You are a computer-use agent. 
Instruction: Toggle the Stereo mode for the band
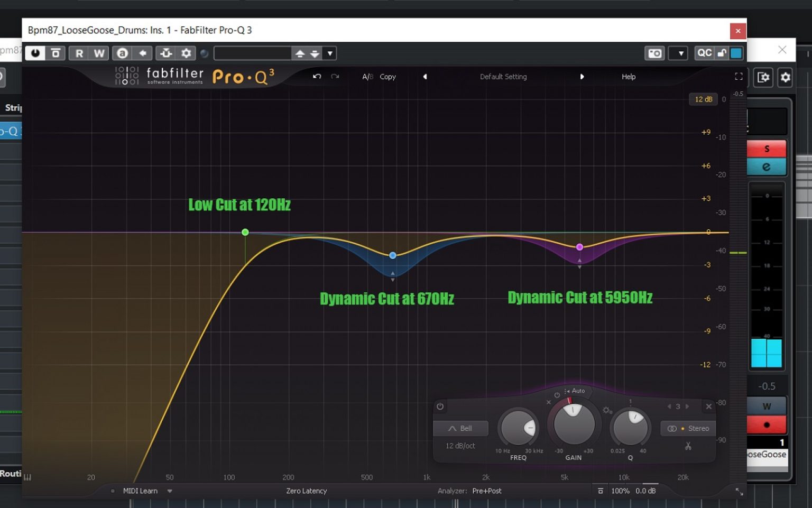[x=688, y=428]
